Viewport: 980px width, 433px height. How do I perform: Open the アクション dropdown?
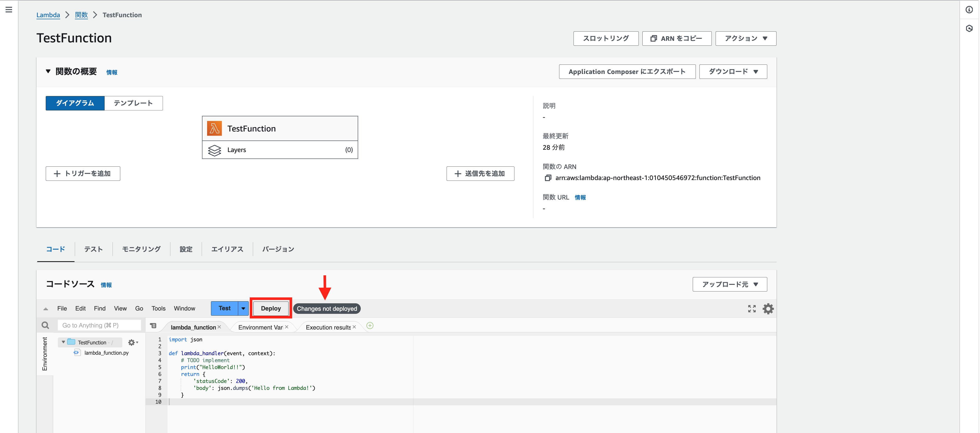tap(745, 39)
